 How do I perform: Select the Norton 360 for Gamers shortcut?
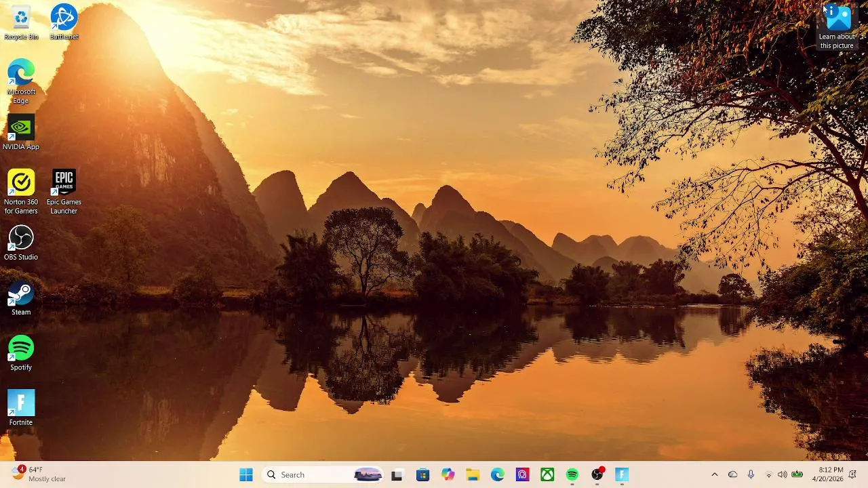click(x=21, y=192)
